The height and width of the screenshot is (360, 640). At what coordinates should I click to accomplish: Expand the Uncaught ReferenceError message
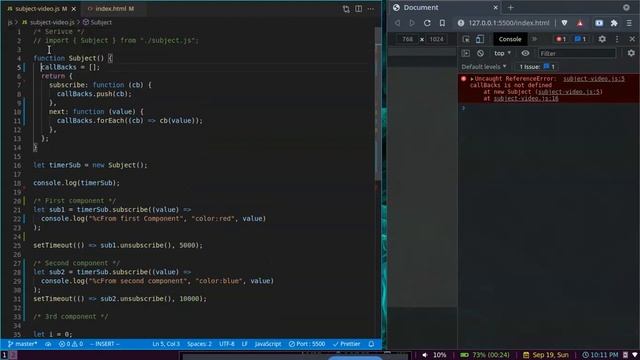[472, 79]
